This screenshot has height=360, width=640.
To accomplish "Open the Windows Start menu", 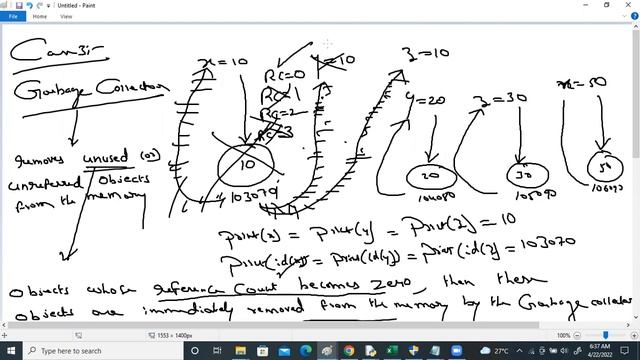I will click(x=11, y=351).
